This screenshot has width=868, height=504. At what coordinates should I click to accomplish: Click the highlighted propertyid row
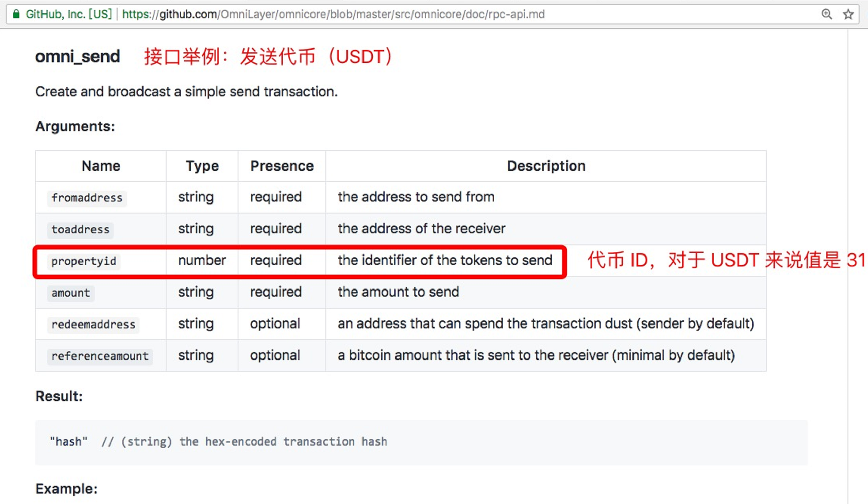coord(300,260)
